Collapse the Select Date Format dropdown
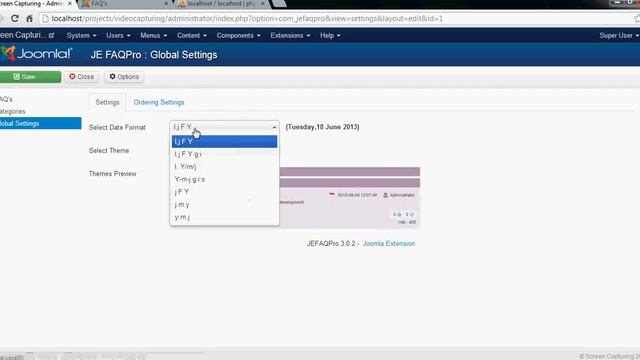Viewport: 640px width, 360px height. tap(224, 127)
